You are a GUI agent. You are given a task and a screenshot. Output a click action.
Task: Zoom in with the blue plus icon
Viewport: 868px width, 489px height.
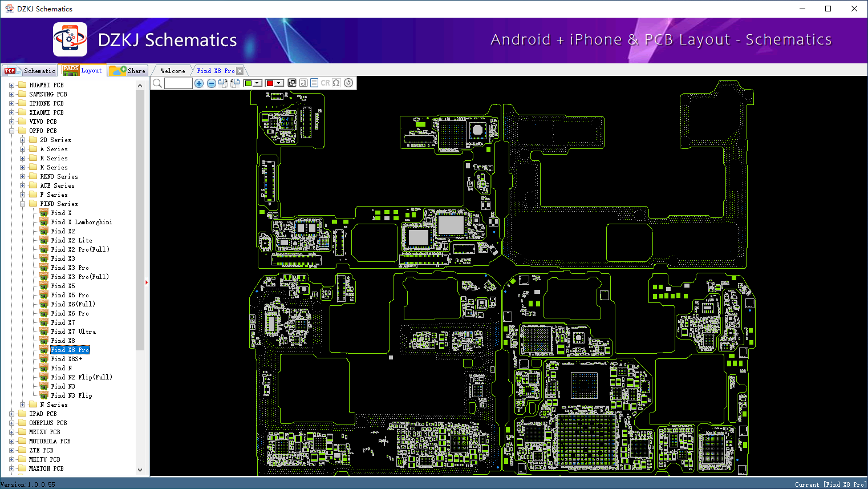tap(199, 83)
